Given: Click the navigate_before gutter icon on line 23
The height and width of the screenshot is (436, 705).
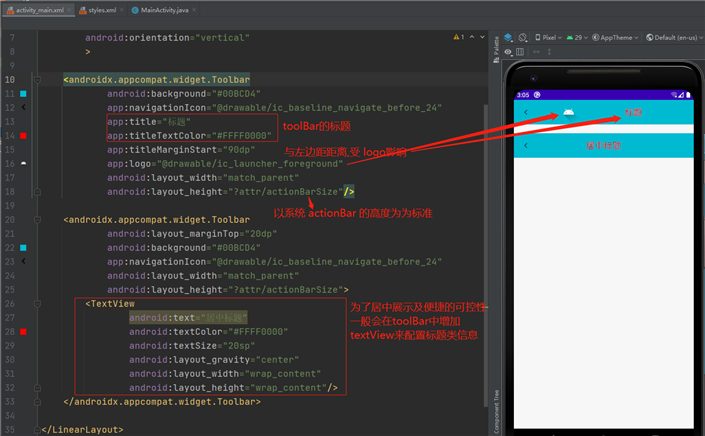Looking at the screenshot, I should [23, 262].
